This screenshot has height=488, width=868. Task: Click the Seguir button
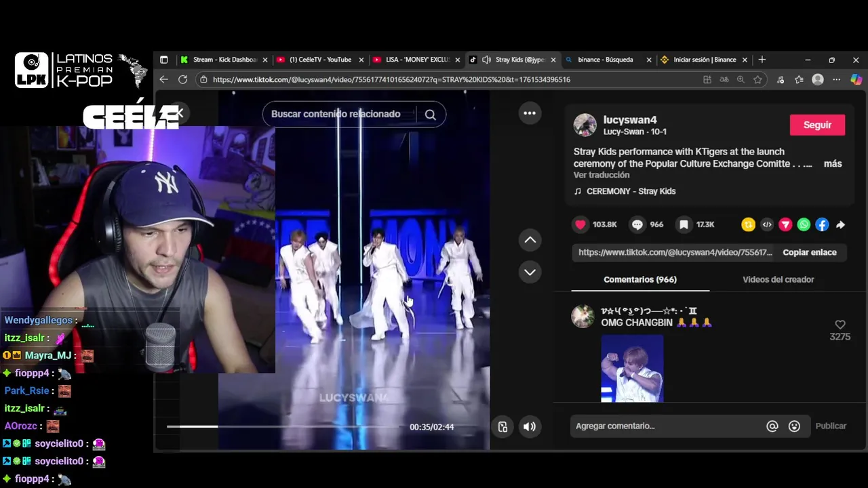click(817, 125)
